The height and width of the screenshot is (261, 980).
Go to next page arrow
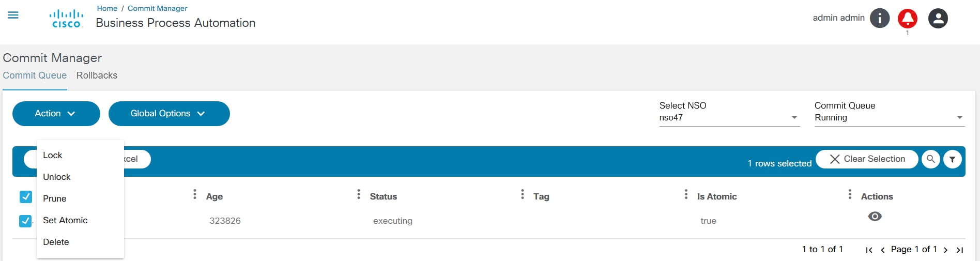point(945,250)
